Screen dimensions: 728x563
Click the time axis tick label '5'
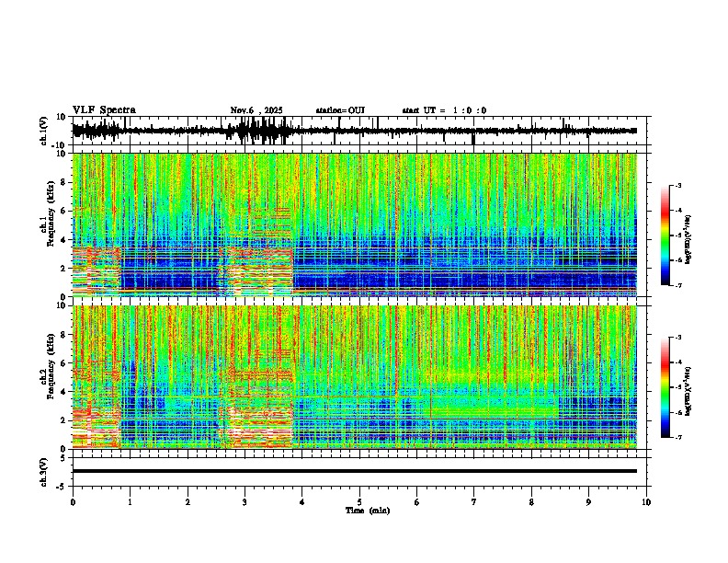click(x=359, y=502)
